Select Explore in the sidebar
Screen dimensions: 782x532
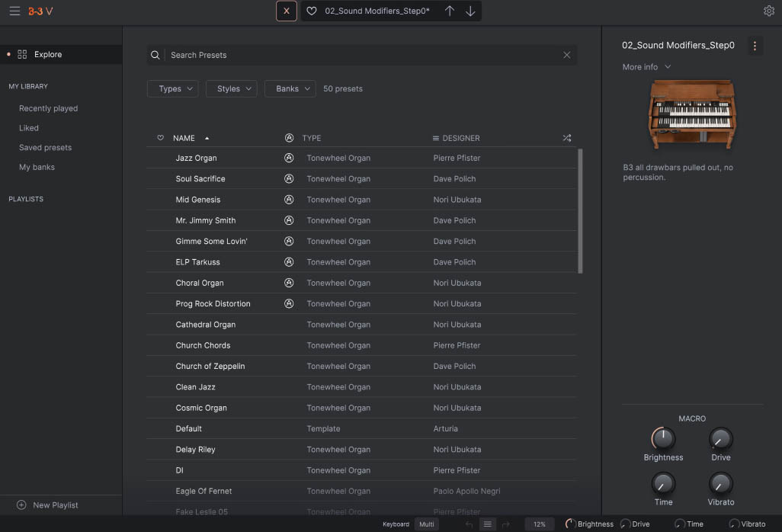(48, 55)
